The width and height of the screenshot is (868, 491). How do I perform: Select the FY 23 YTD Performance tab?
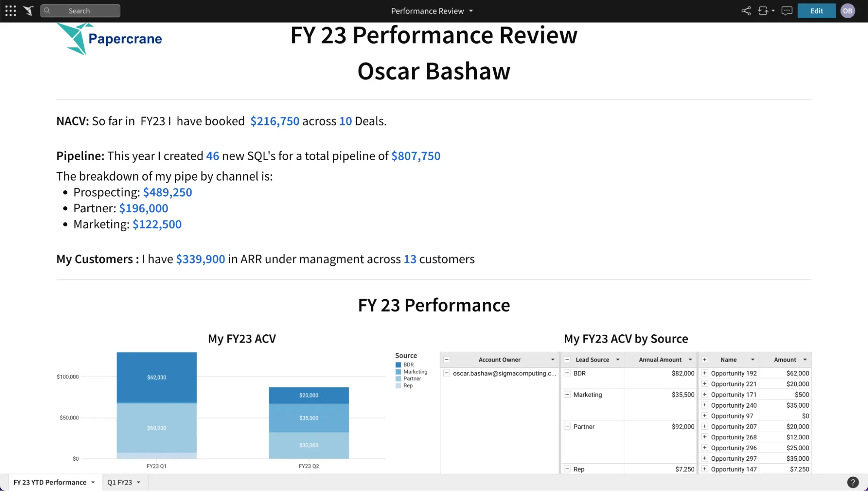[x=50, y=482]
